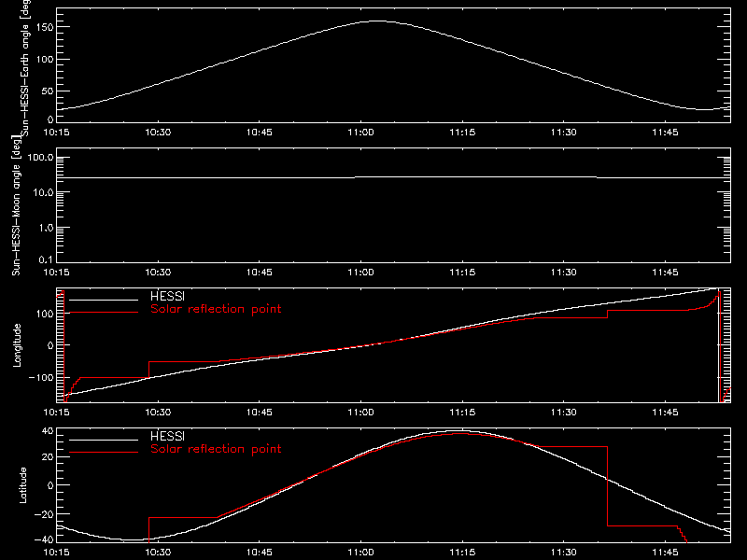Click the 11:00 time label under Longitude plot
747x560 pixels.
(x=361, y=413)
